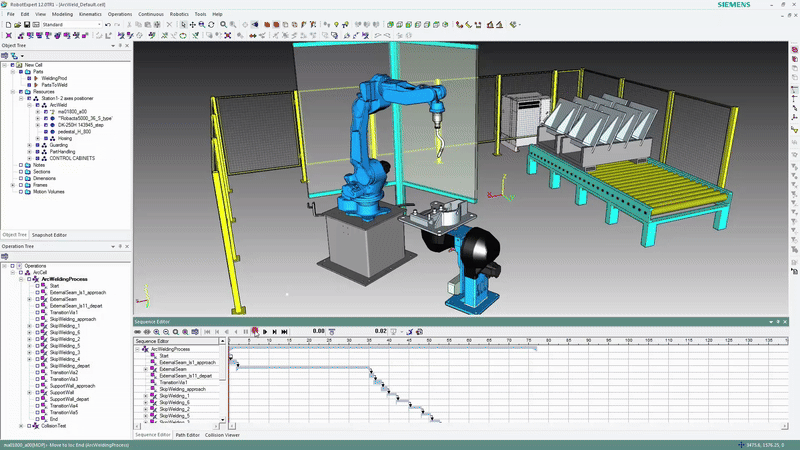Click the long ExternalSeam bar in the Gantt chart
This screenshot has height=450, width=800.
[x=304, y=367]
